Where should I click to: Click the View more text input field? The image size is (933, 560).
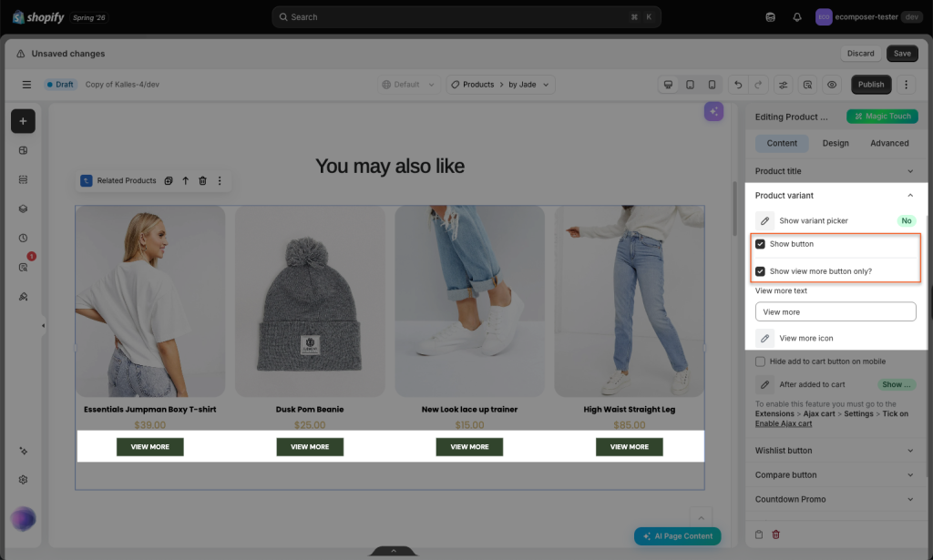pos(836,311)
